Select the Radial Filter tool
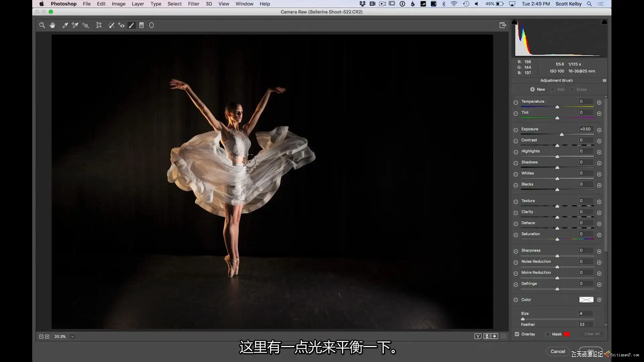The height and width of the screenshot is (362, 644). [151, 25]
